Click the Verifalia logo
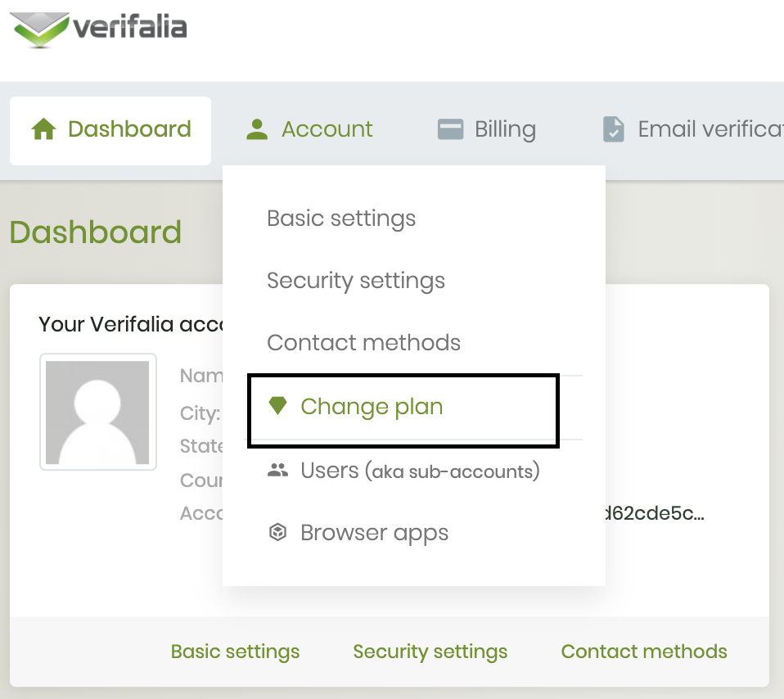 [x=98, y=29]
